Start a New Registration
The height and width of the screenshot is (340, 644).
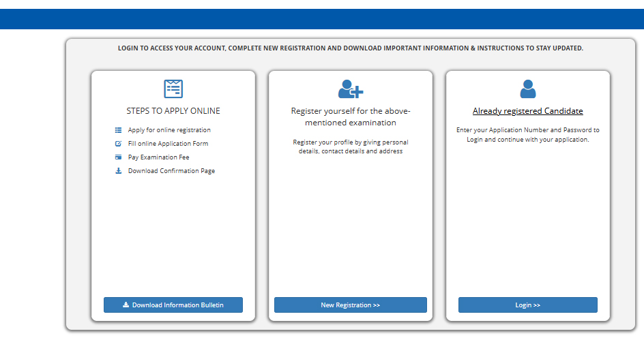tap(351, 305)
